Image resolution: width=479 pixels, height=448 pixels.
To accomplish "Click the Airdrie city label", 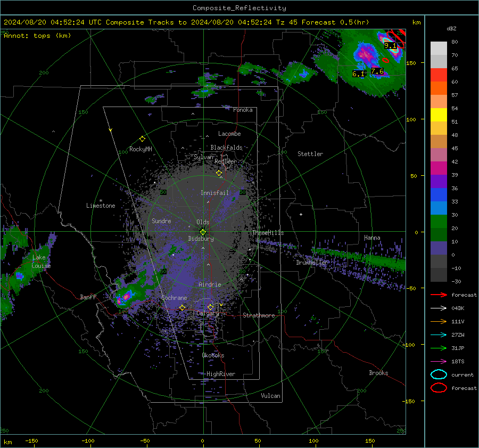I will [210, 284].
